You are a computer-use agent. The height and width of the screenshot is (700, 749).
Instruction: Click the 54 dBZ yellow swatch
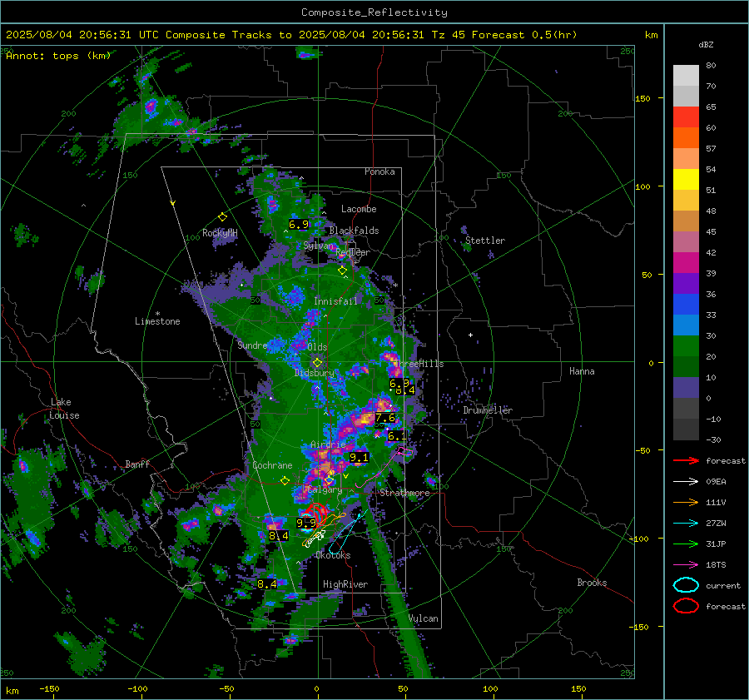(686, 179)
